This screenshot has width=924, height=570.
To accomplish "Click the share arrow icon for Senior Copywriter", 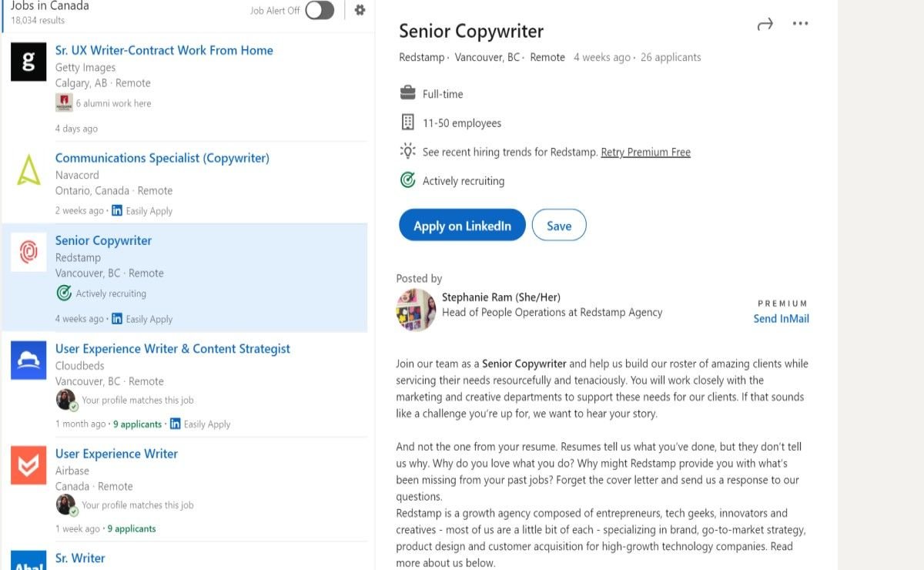I will [765, 25].
